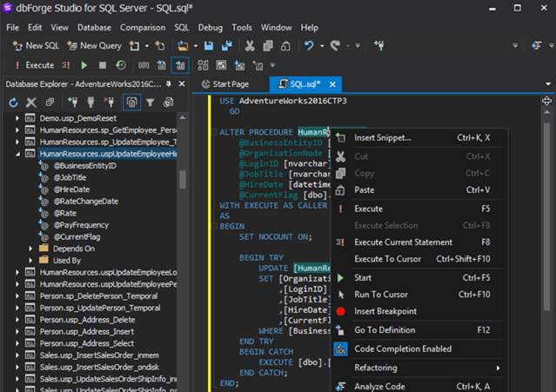
Task: Click the Cut scissors icon in toolbar
Action: coord(250,45)
